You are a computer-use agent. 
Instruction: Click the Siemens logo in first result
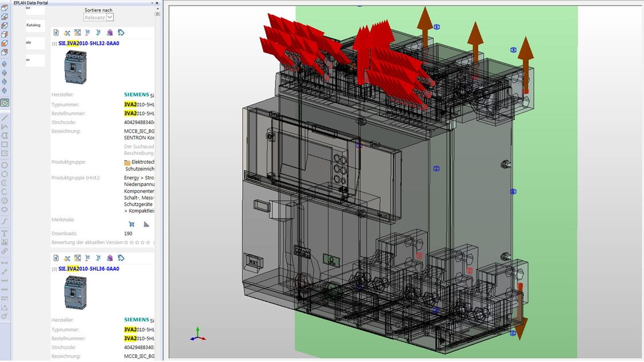pos(136,94)
